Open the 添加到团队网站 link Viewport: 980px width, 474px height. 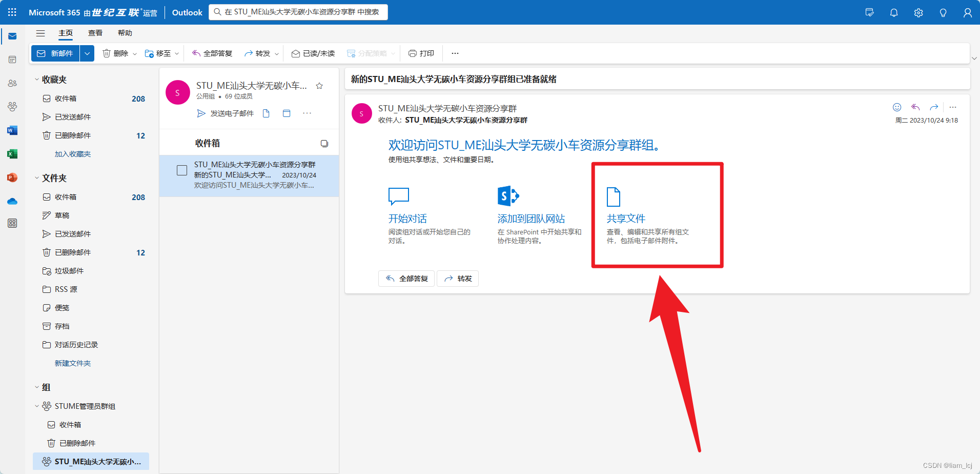point(531,219)
